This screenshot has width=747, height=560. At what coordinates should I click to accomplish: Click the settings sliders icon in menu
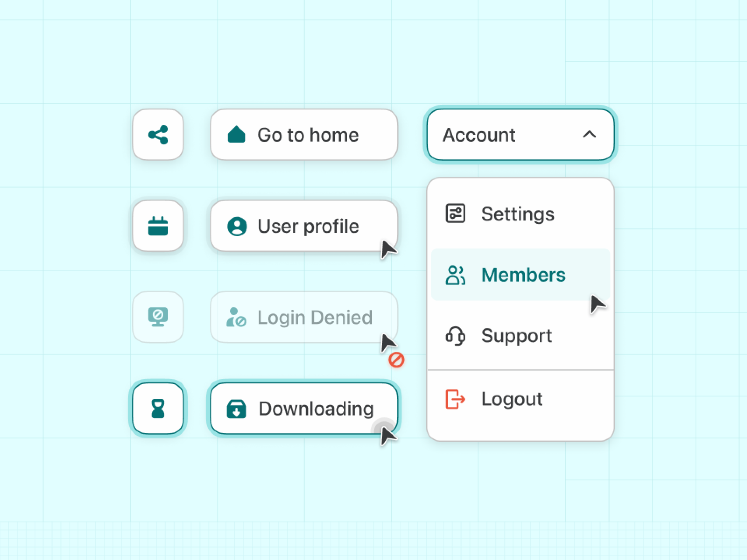[x=456, y=213]
